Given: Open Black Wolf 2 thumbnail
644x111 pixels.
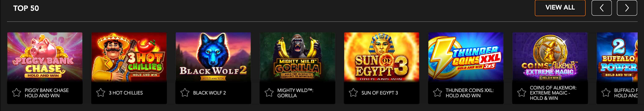Looking at the screenshot, I should point(213,57).
